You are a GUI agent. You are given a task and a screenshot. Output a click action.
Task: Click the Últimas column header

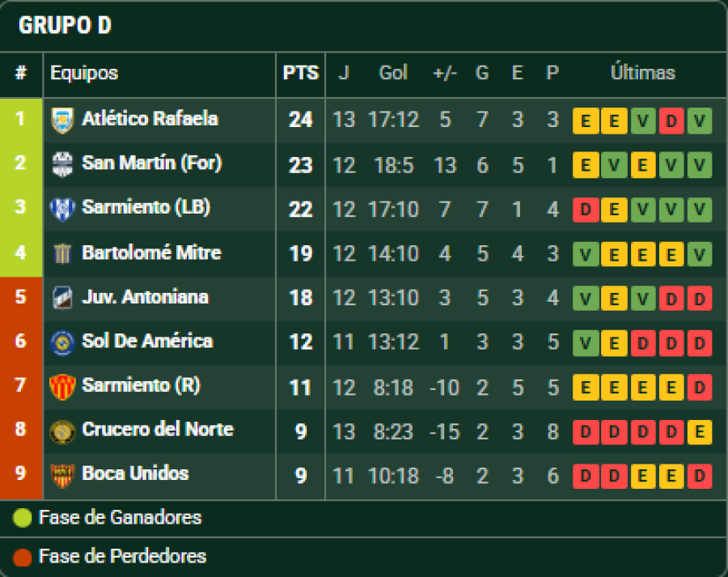point(642,73)
